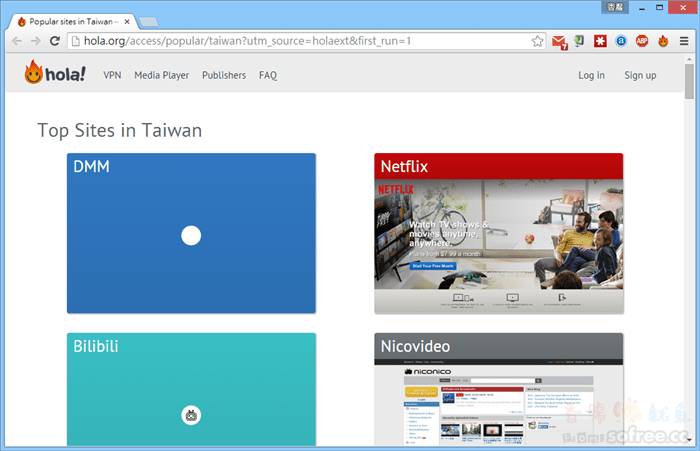
Task: Click the green monitor extension icon
Action: tap(579, 41)
